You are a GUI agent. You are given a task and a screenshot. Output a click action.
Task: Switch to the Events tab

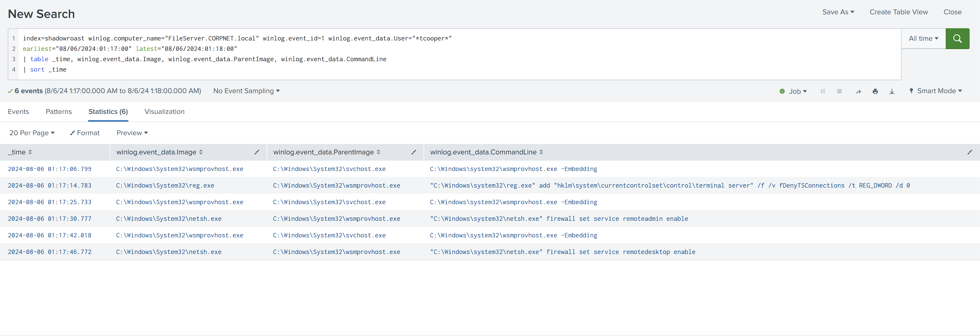18,112
